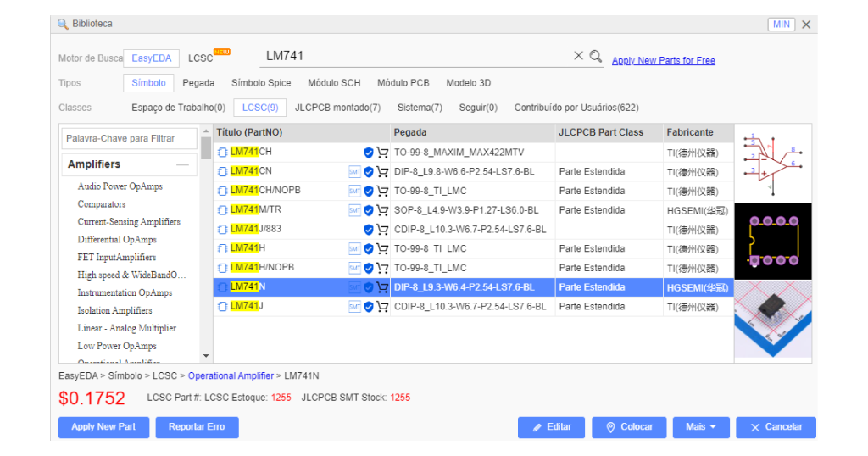
Task: Open the Operational Amplifier breadcrumb link
Action: [x=231, y=375]
